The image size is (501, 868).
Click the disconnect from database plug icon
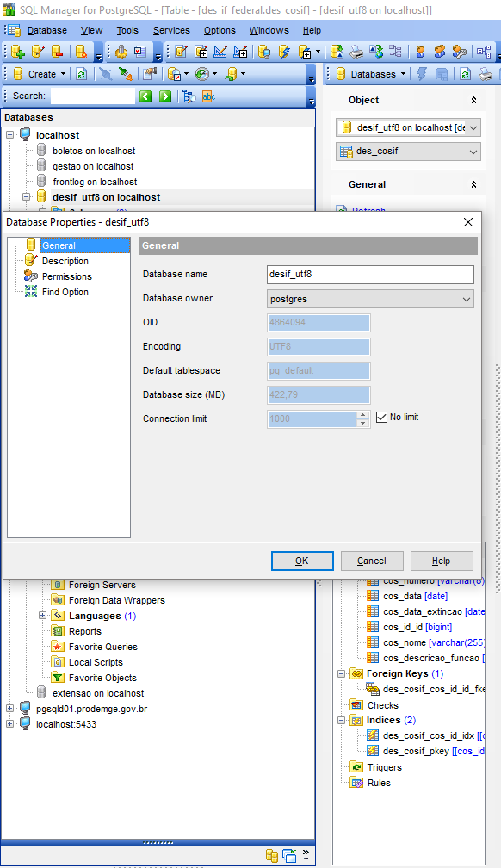click(105, 74)
